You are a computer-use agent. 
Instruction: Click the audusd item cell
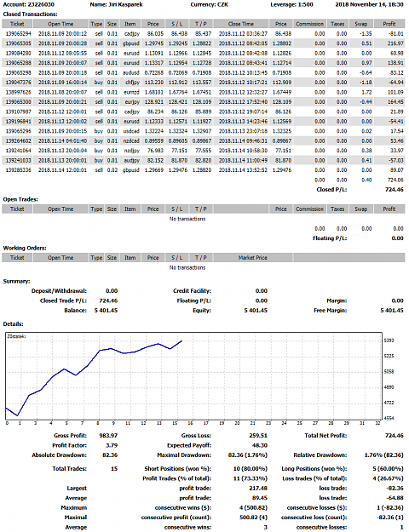coord(130,73)
